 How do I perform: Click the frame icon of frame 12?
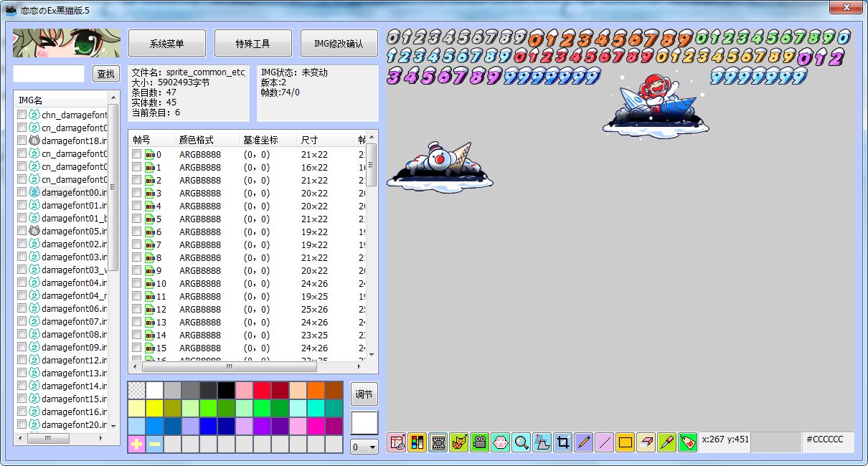click(x=150, y=309)
